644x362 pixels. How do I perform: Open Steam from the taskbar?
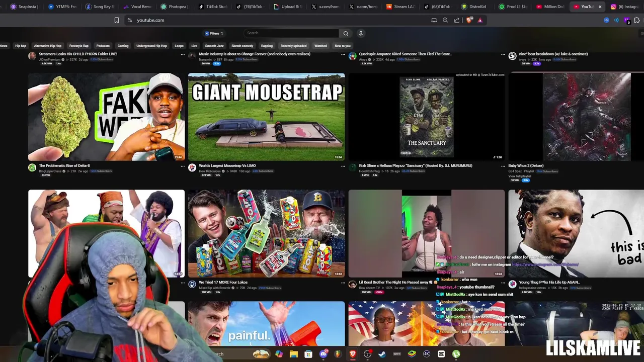(x=382, y=354)
